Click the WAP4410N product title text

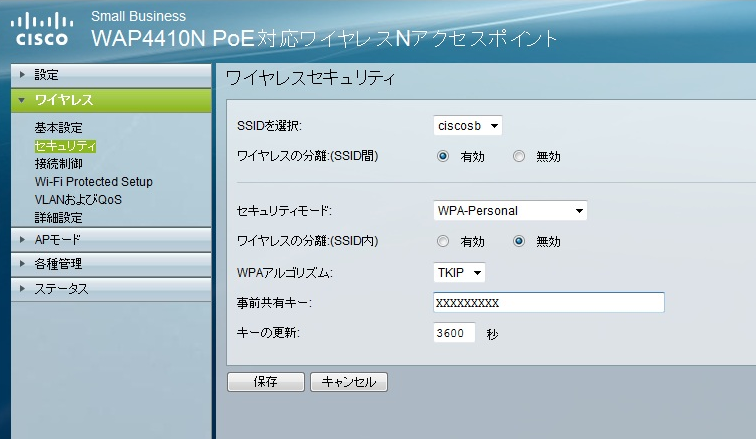pos(324,39)
